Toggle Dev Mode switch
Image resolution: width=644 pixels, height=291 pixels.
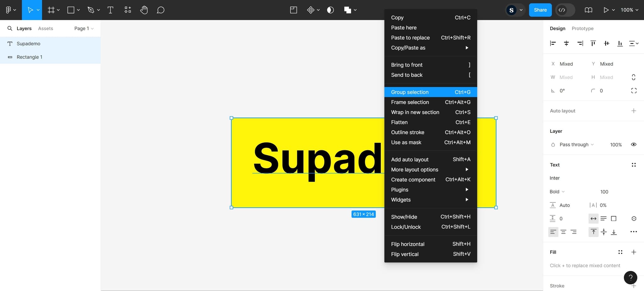(x=564, y=10)
